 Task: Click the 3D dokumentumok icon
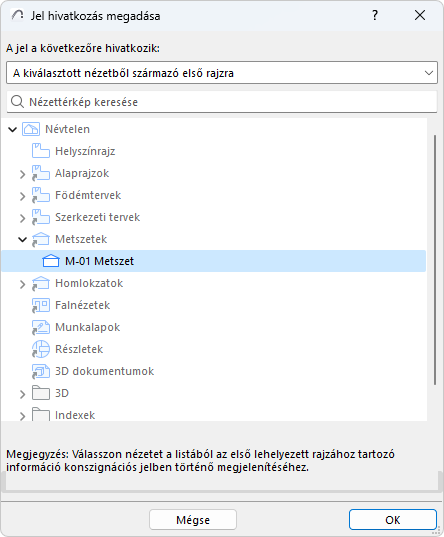click(40, 371)
